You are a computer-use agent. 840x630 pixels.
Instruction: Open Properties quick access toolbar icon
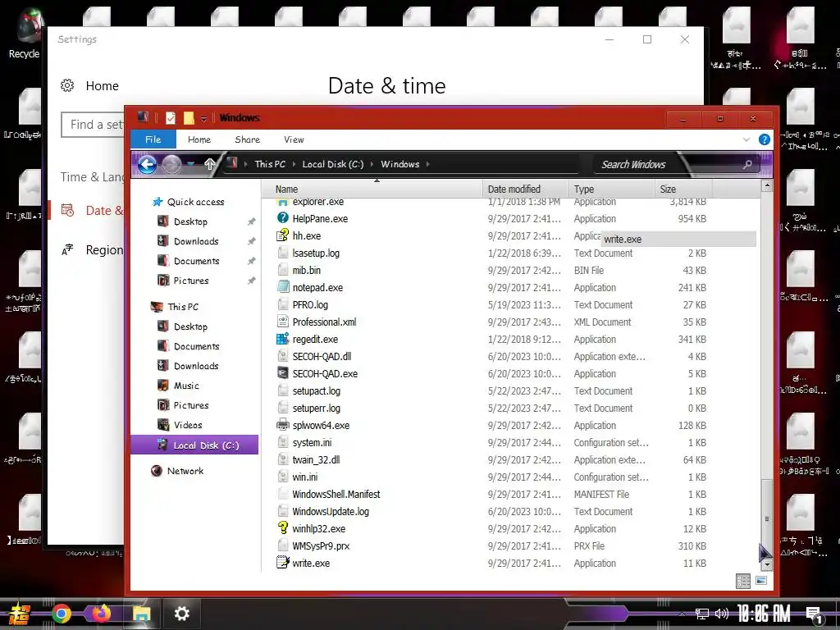[171, 118]
